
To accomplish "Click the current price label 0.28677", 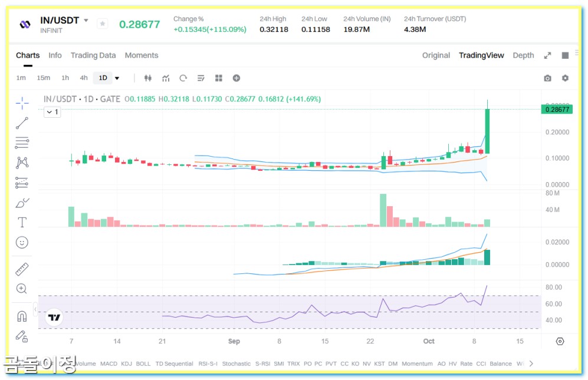I will point(557,110).
